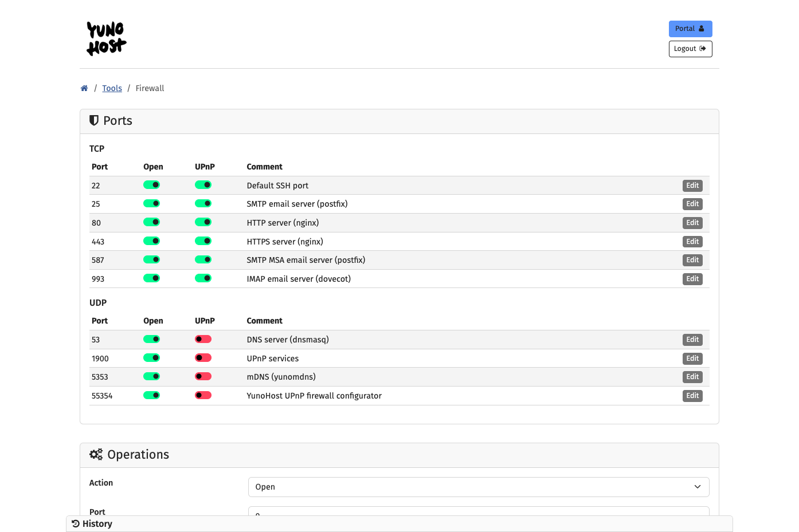Enable UPnP for UDP port 1900

203,358
